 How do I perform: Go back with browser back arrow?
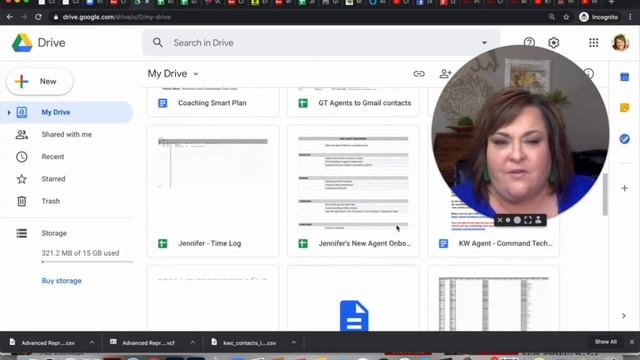[x=10, y=17]
